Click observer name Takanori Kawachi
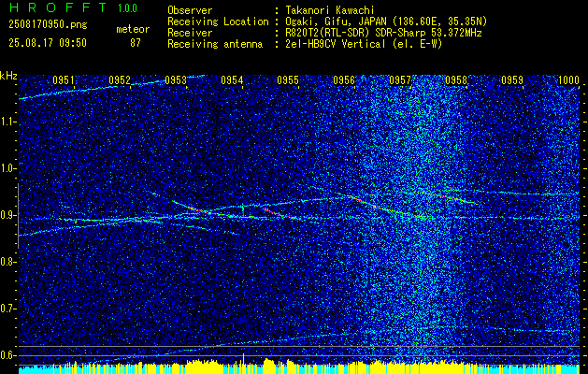Image resolution: width=588 pixels, height=374 pixels. 328,10
